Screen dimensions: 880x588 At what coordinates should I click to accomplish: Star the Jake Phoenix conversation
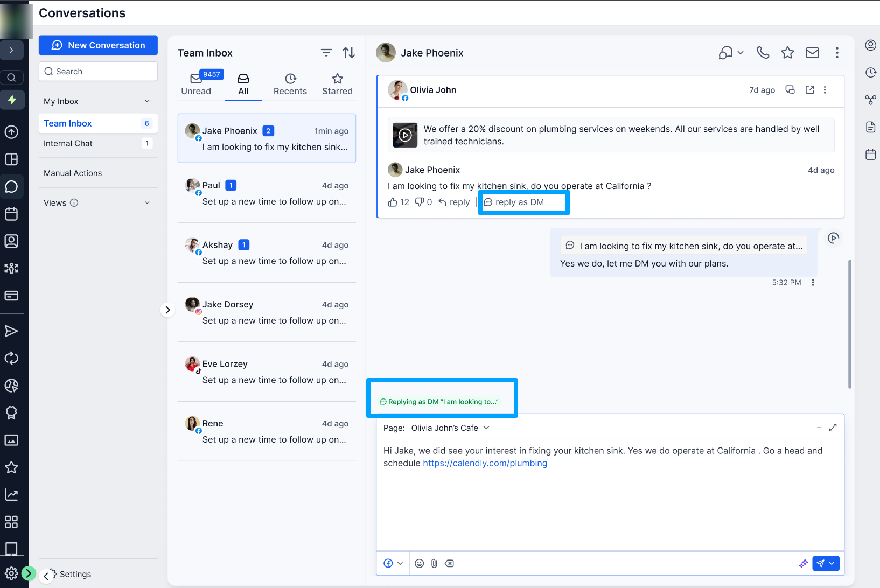(787, 52)
